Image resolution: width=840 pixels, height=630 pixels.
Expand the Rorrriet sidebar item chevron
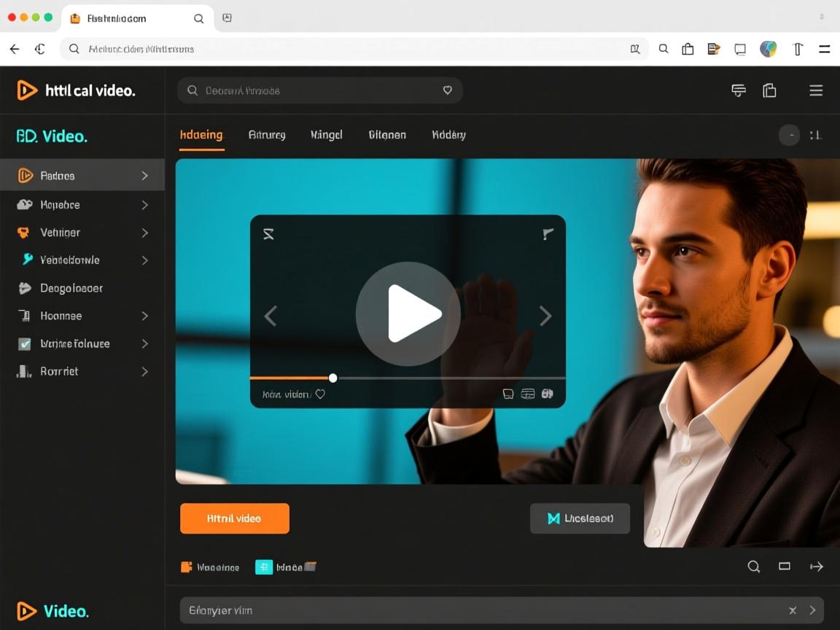[144, 371]
